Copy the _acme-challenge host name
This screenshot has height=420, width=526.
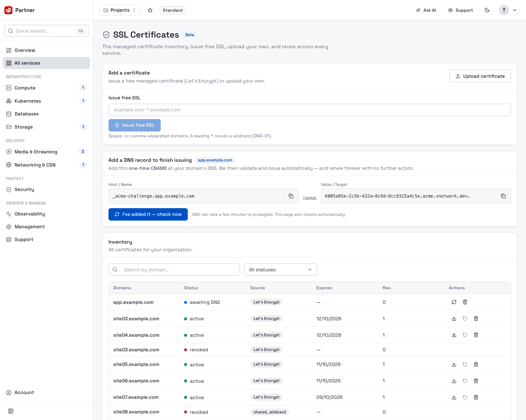point(291,196)
